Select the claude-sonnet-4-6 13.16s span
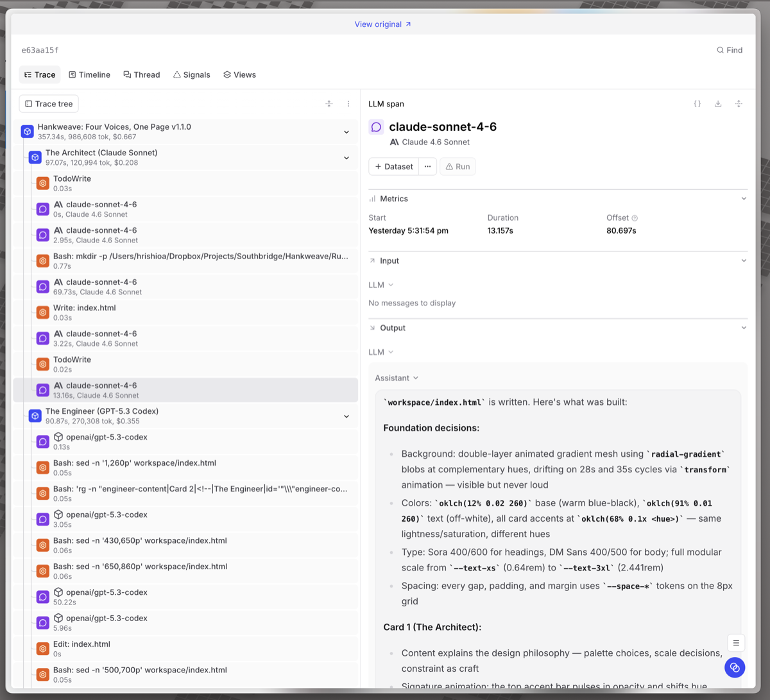770x700 pixels. (186, 390)
